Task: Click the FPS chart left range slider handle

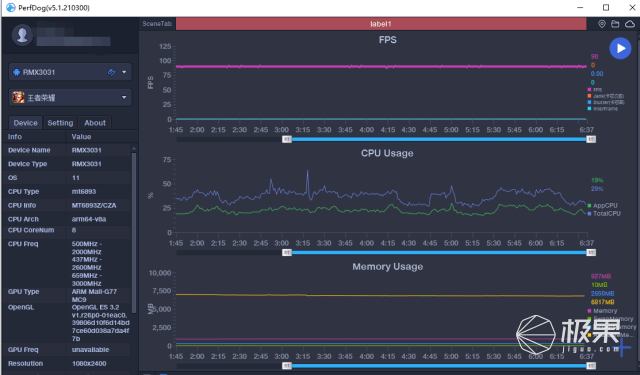Action: coord(287,139)
